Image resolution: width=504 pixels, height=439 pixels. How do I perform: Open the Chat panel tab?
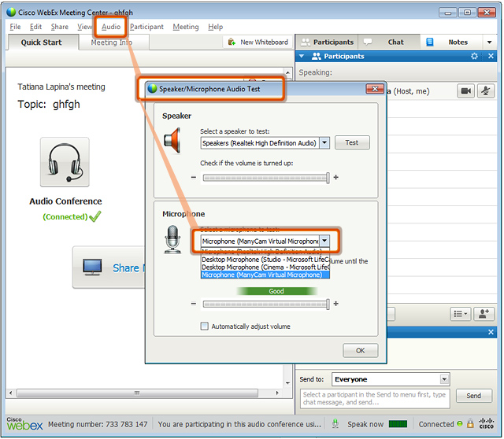point(390,42)
